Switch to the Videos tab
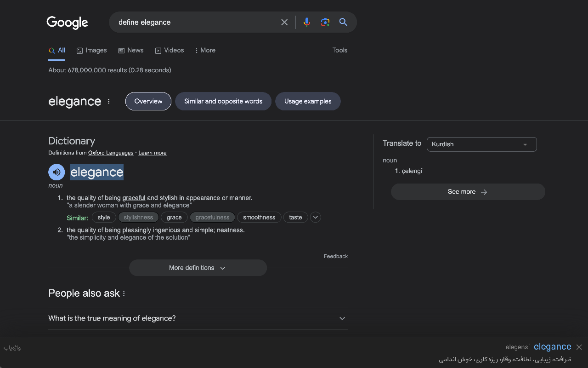 (x=170, y=50)
